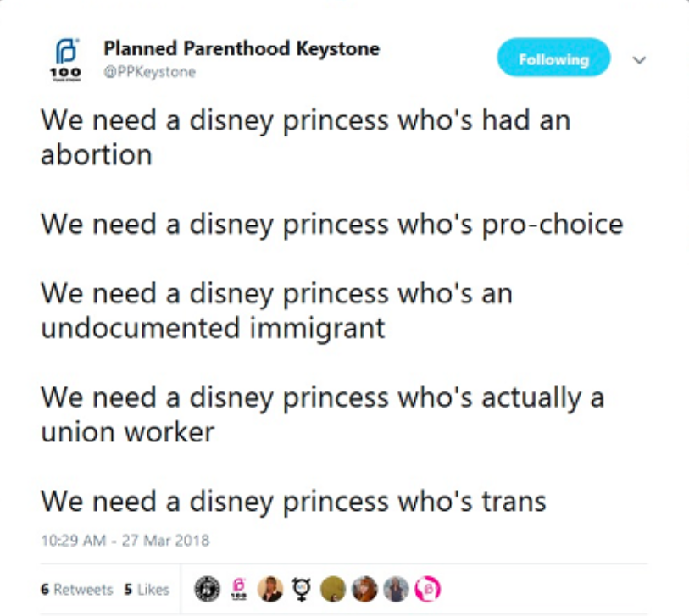The width and height of the screenshot is (689, 616).
Task: View the 6 Retweets list
Action: pyautogui.click(x=76, y=590)
